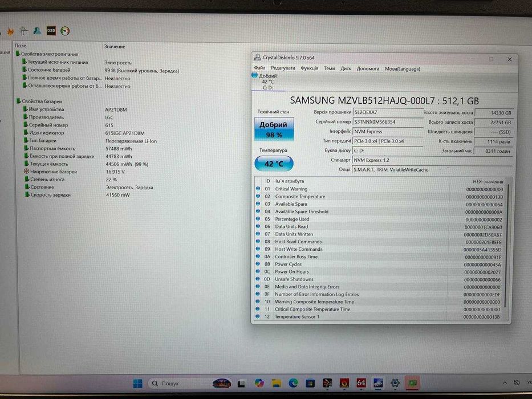Screen dimensions: 532x399
Task: Click the HEX-значення column header
Action: 488,182
